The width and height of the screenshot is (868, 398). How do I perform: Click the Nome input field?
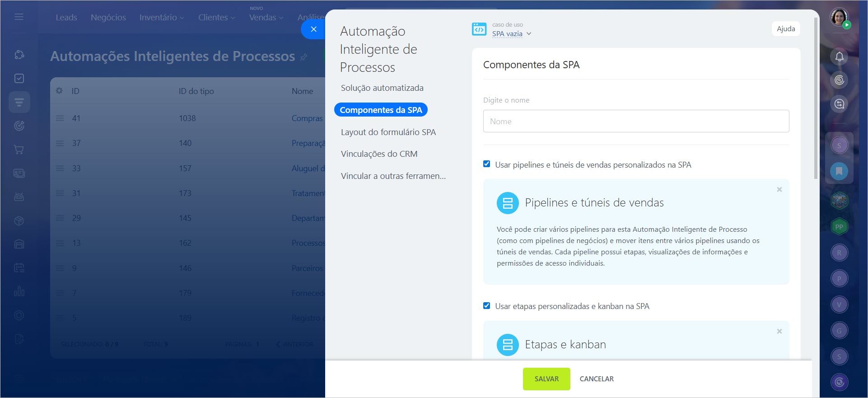coord(636,121)
